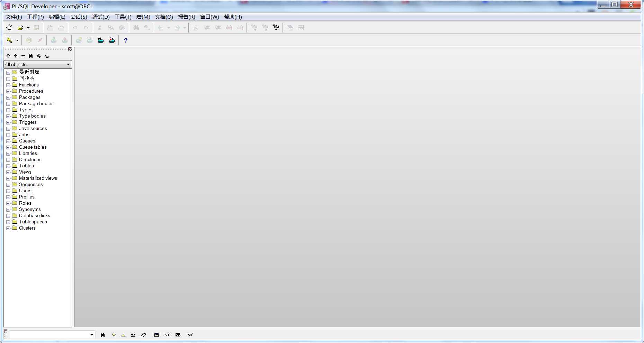The width and height of the screenshot is (644, 343).
Task: Click the disabled Save disk icon
Action: [36, 28]
